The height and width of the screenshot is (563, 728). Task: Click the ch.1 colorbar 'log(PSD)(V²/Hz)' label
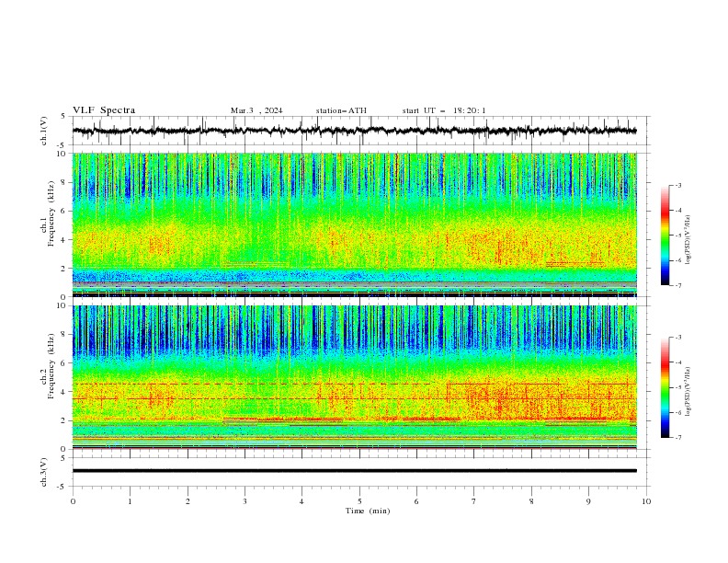[x=688, y=240]
